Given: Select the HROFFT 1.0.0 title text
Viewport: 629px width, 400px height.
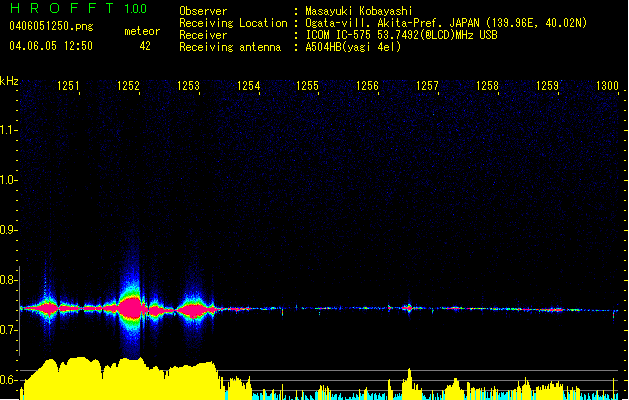Looking at the screenshot, I should [x=78, y=8].
